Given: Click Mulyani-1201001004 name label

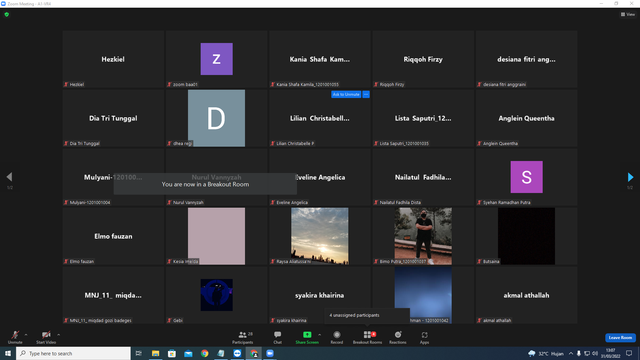Looking at the screenshot, I should tap(90, 202).
